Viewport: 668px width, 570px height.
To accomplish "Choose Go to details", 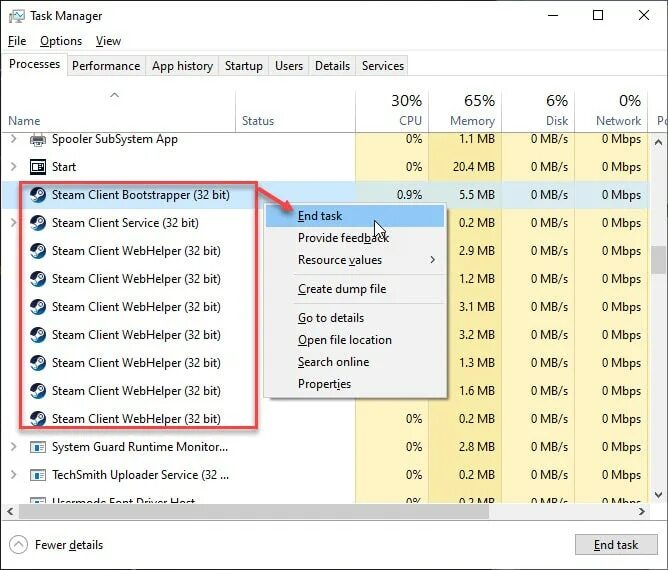I will pyautogui.click(x=355, y=318).
